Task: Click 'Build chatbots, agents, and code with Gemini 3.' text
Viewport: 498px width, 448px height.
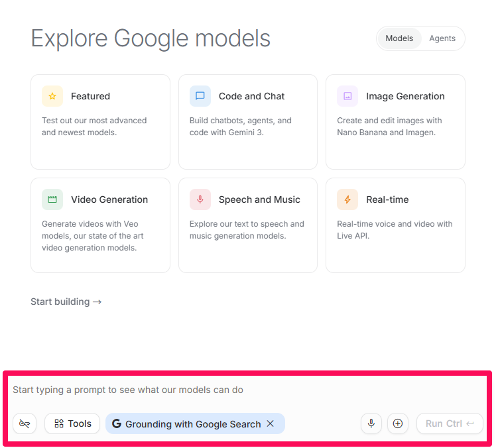Action: click(241, 127)
